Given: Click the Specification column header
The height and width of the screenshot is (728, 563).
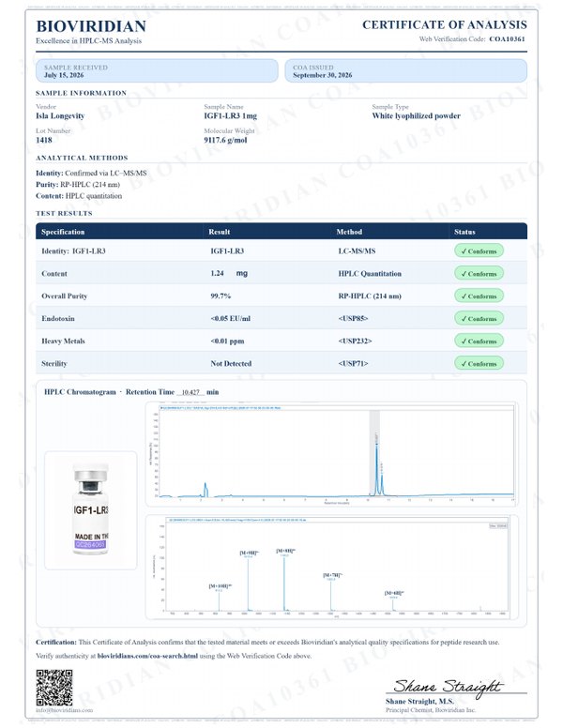Looking at the screenshot, I should (63, 232).
